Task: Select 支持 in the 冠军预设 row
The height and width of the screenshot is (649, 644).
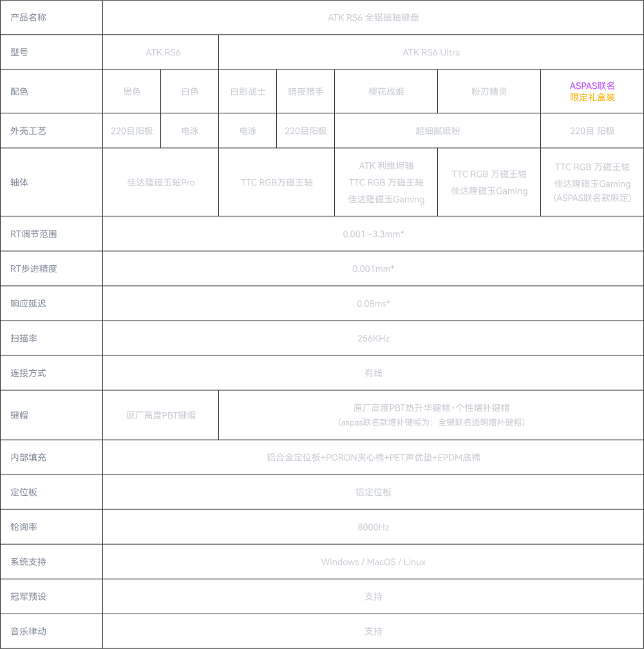Action: tap(373, 596)
